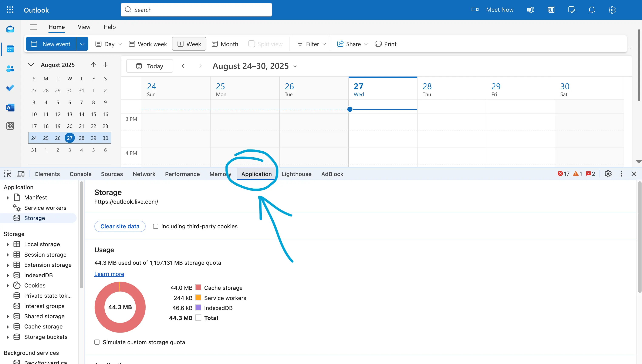Go to next week arrow
The image size is (642, 364).
click(x=200, y=66)
